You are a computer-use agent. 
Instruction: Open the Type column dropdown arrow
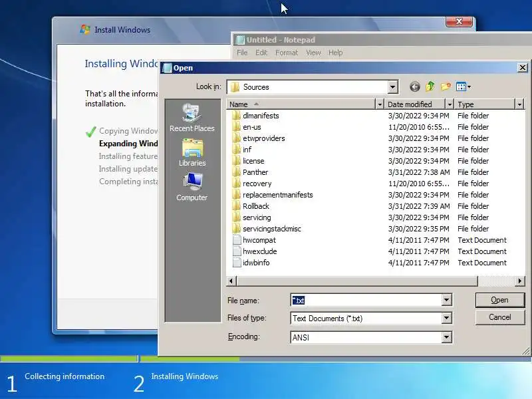tap(519, 104)
